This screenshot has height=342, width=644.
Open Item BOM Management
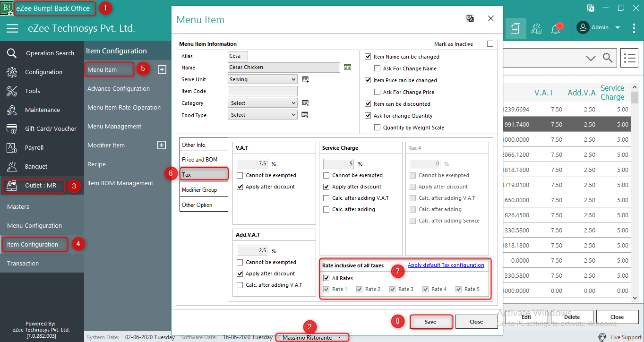click(x=120, y=183)
